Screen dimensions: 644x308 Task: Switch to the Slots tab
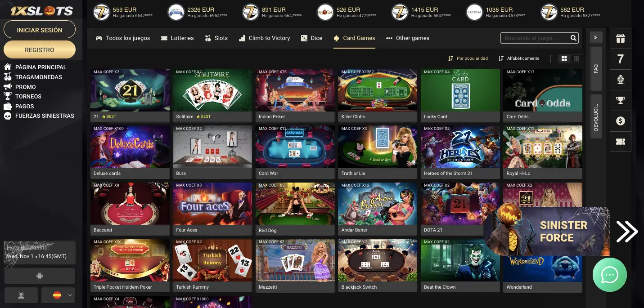[x=216, y=38]
